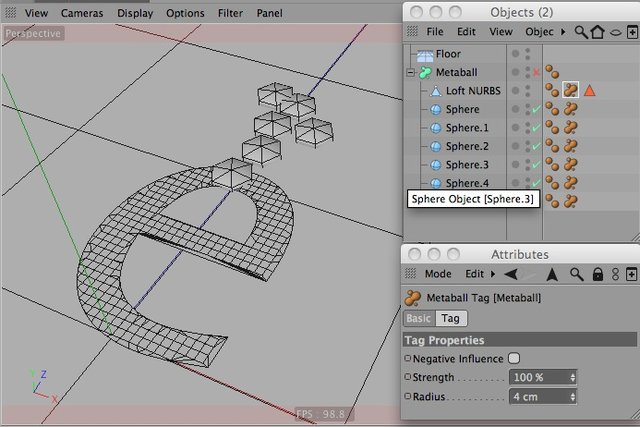Select the Sphere.4 row name
640x427 pixels.
(x=467, y=182)
